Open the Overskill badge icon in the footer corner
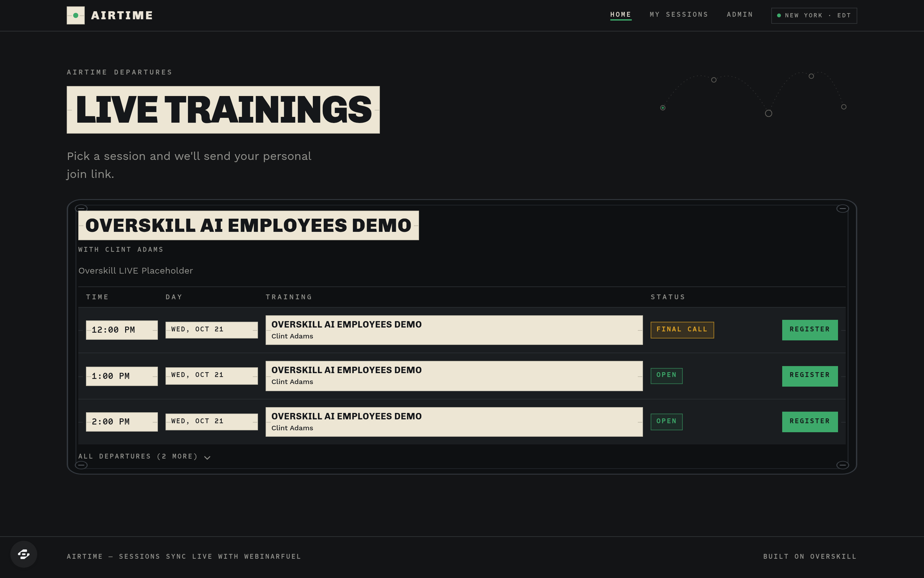 coord(24,554)
